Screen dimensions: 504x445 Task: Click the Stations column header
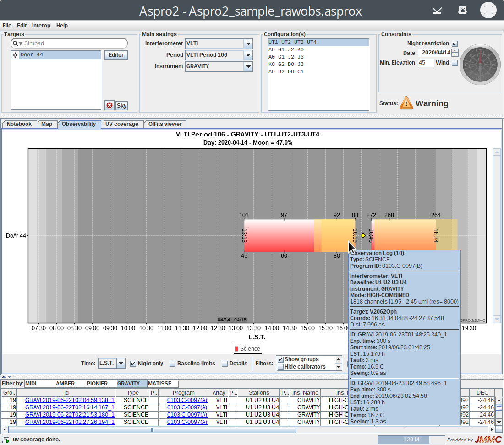click(x=259, y=393)
